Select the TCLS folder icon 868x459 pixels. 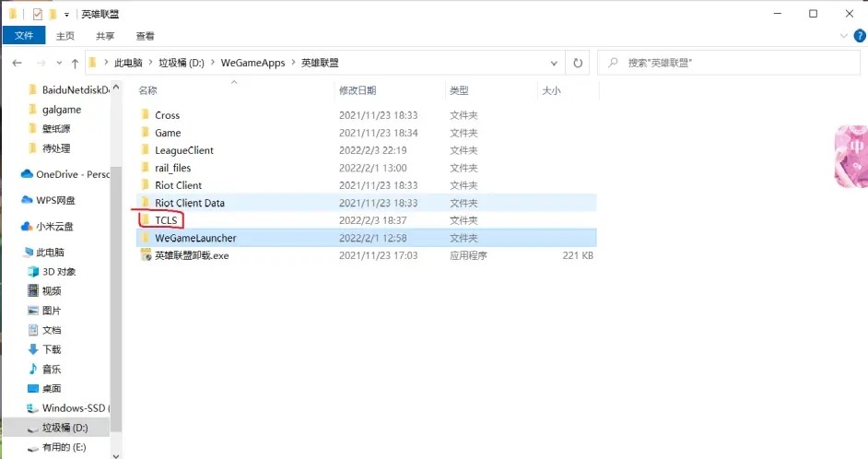(x=145, y=219)
